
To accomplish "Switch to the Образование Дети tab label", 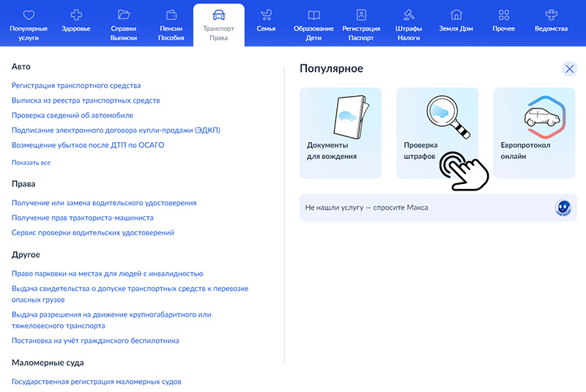I will [314, 33].
